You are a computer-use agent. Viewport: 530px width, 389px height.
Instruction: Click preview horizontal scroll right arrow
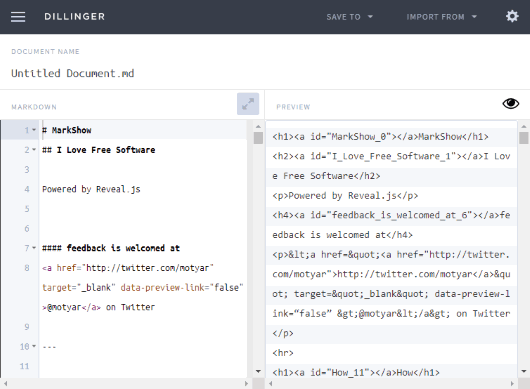tap(512, 384)
